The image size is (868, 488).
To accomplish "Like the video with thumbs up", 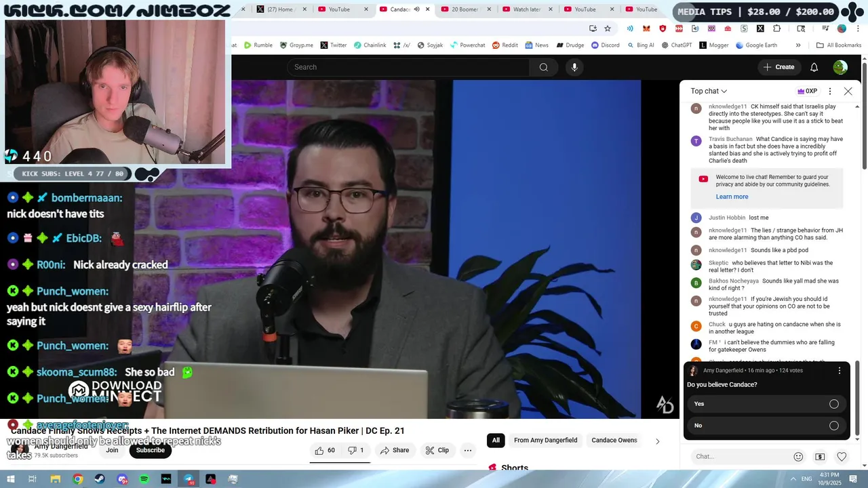I will pos(325,450).
